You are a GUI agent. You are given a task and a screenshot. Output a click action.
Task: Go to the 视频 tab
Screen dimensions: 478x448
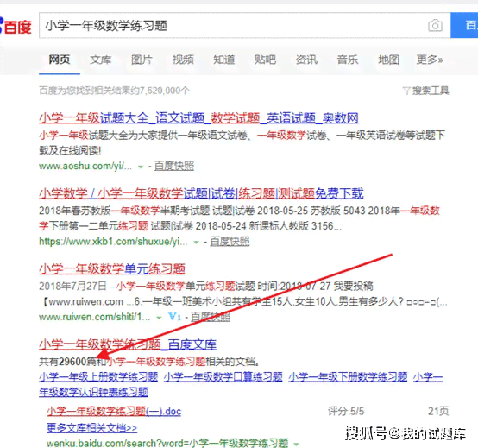point(183,60)
